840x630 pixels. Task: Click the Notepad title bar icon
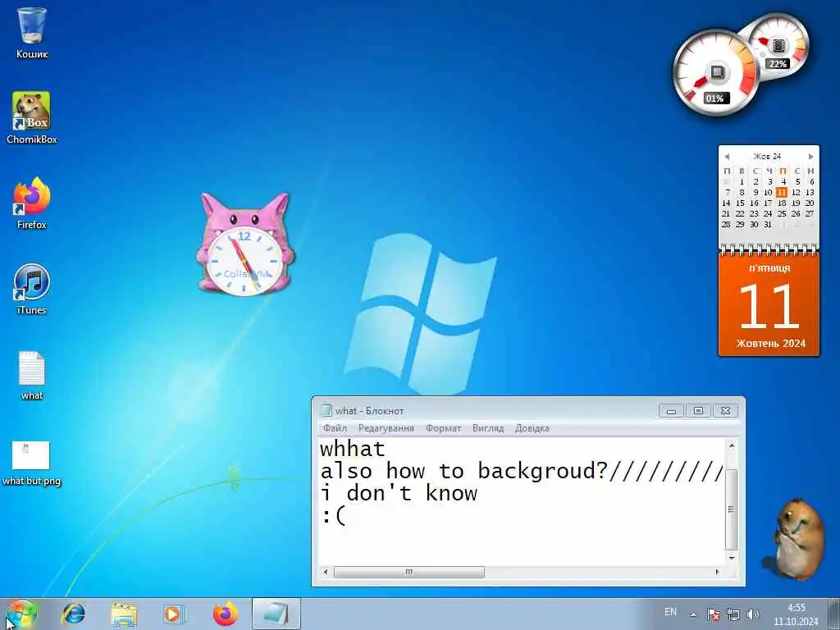tap(326, 410)
